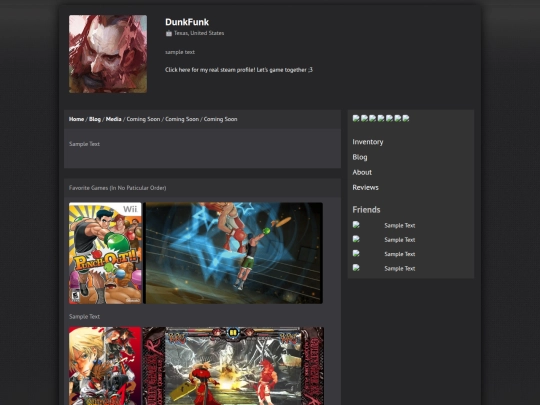
Task: Click the location flag icon beside Texas
Action: tap(169, 33)
